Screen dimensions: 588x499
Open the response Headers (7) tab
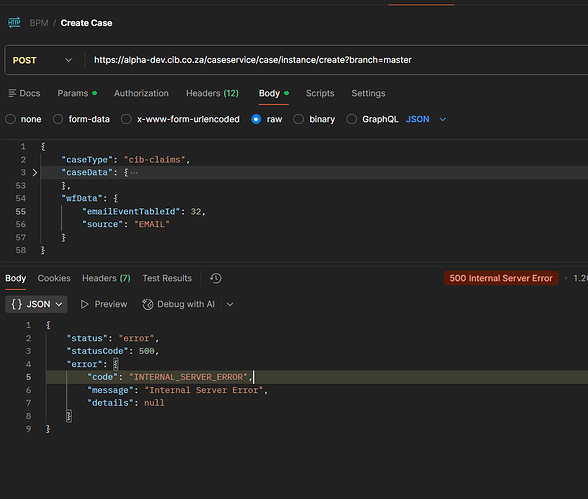pos(106,278)
